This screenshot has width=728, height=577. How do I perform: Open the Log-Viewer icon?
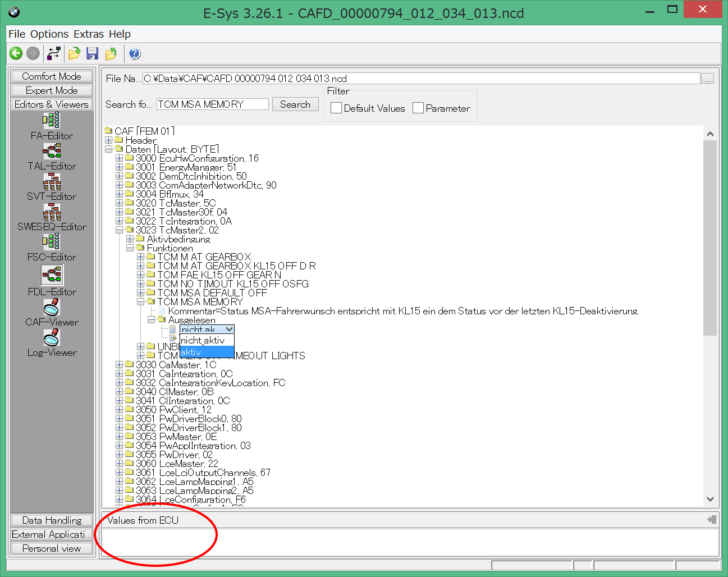(x=52, y=337)
